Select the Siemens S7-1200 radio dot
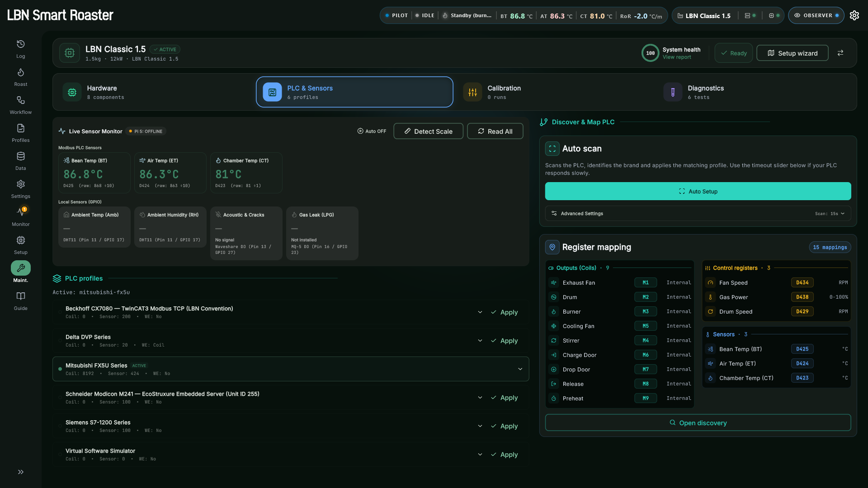The height and width of the screenshot is (488, 868). tap(60, 426)
